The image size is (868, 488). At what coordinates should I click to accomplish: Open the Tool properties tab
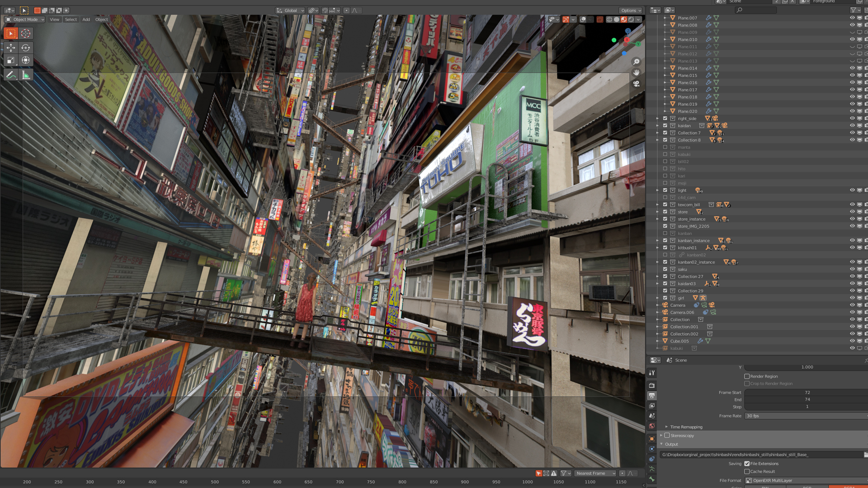[652, 373]
